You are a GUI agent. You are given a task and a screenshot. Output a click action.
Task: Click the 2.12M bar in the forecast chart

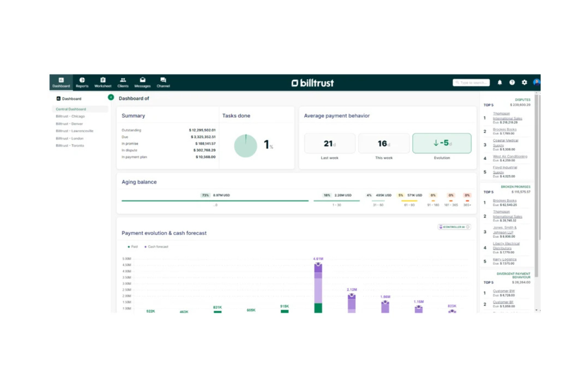coord(352,303)
